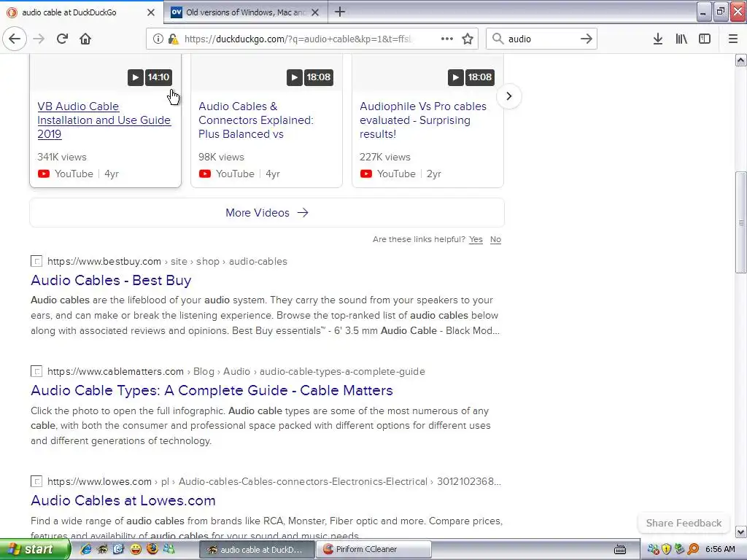
Task: Close the Old versions of Windows tab
Action: coord(315,12)
